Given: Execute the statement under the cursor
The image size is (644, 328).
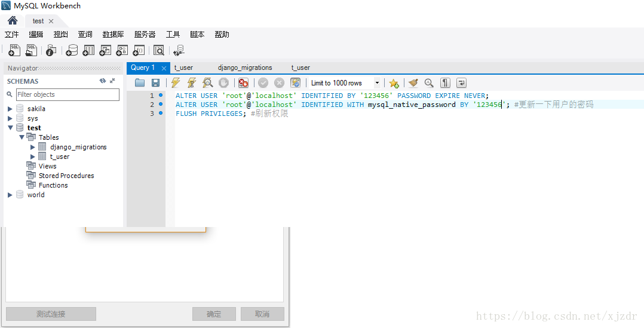Looking at the screenshot, I should tap(192, 83).
